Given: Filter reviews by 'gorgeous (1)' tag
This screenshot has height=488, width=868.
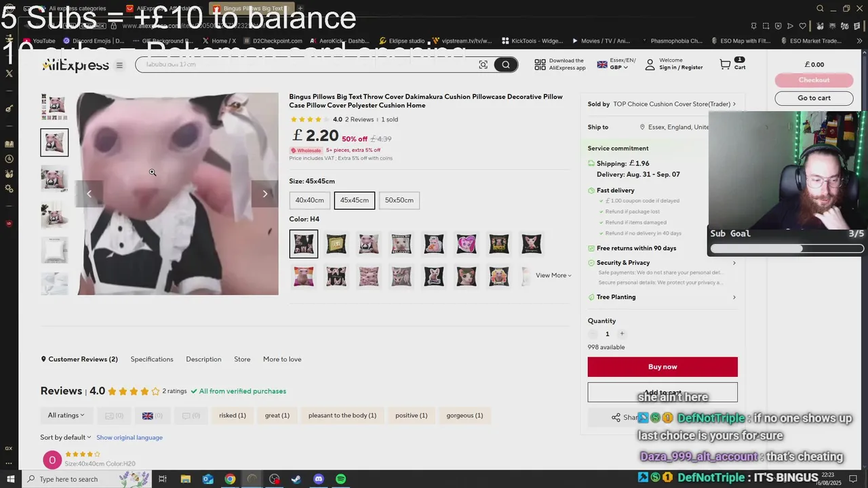Looking at the screenshot, I should pos(465,415).
